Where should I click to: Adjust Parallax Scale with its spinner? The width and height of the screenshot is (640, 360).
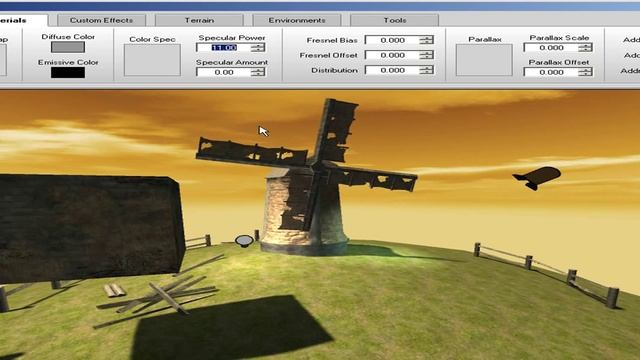tap(585, 47)
